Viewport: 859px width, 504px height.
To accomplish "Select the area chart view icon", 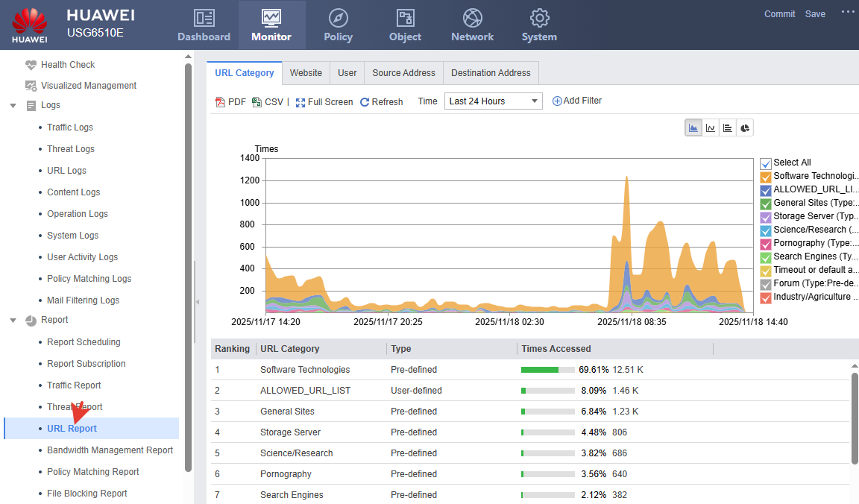I will pos(693,128).
